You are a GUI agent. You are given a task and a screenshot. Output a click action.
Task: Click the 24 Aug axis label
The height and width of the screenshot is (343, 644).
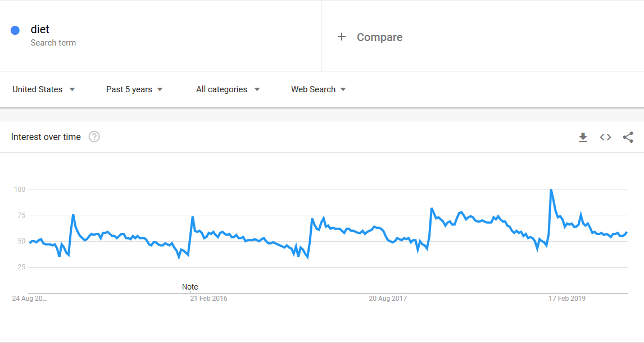[x=29, y=299]
